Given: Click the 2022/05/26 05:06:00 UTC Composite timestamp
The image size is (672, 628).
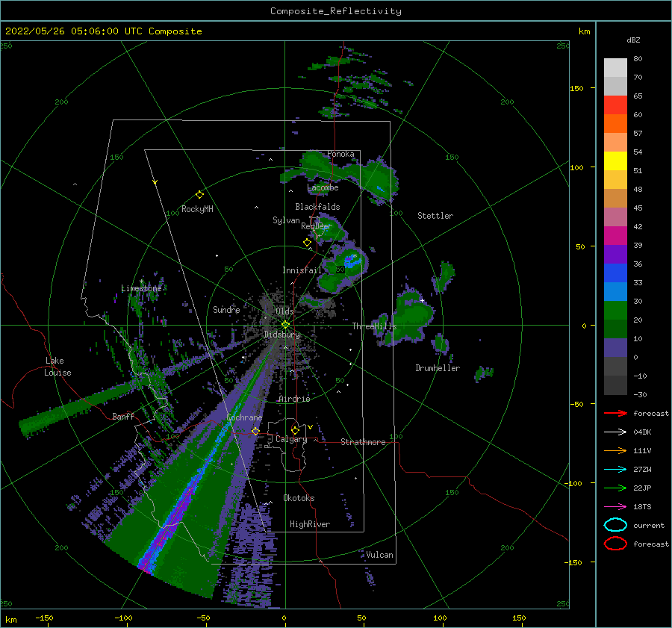Looking at the screenshot, I should [x=103, y=31].
